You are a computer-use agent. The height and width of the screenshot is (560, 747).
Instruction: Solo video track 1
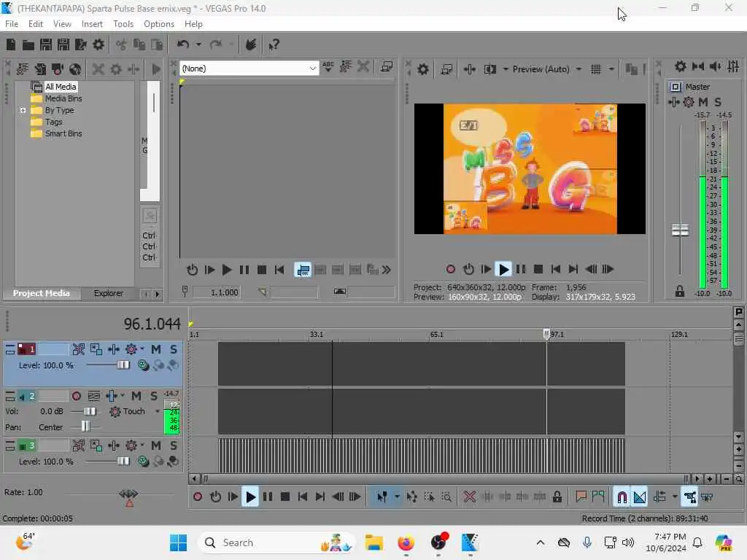(x=174, y=349)
